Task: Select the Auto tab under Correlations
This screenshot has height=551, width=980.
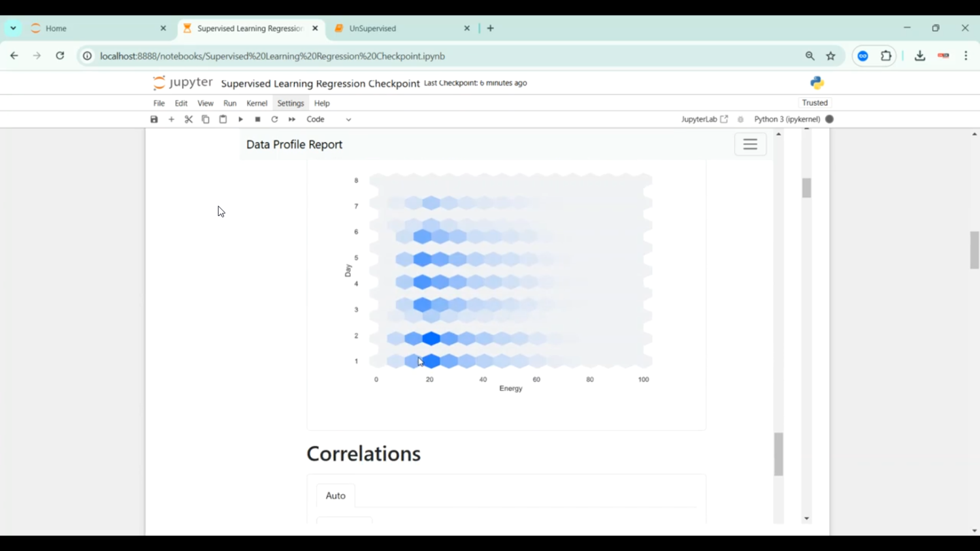Action: pyautogui.click(x=336, y=496)
